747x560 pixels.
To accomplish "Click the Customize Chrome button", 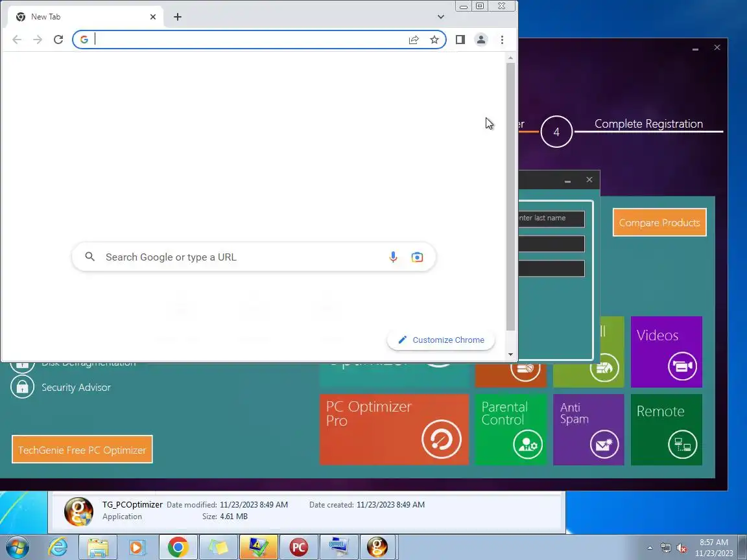I will click(x=441, y=340).
